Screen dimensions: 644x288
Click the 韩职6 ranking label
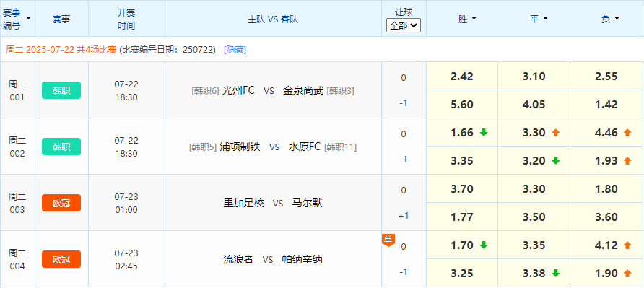pyautogui.click(x=205, y=91)
